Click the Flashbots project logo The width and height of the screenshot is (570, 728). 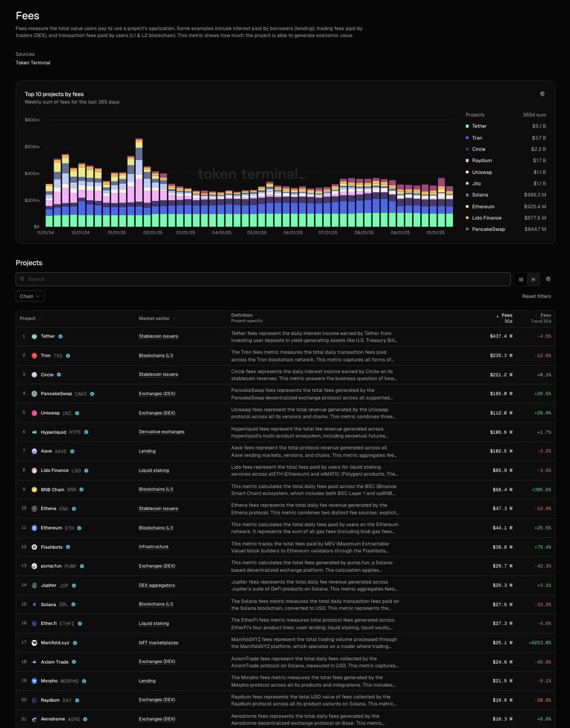[x=35, y=547]
